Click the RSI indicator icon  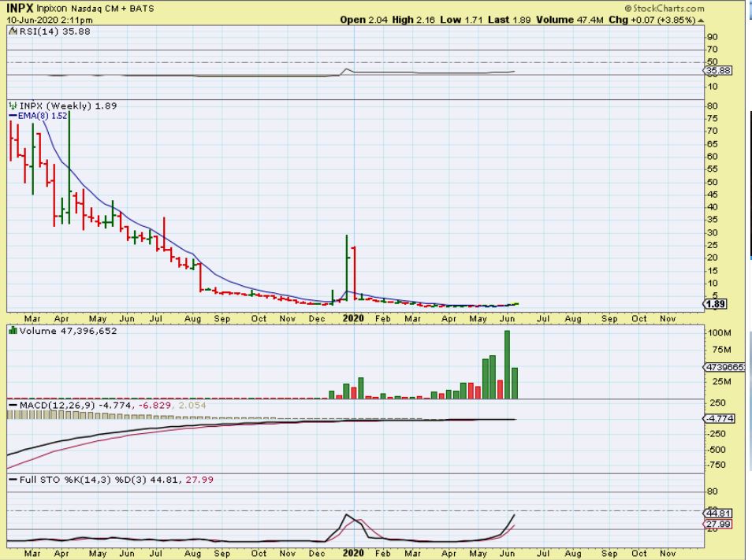point(11,32)
